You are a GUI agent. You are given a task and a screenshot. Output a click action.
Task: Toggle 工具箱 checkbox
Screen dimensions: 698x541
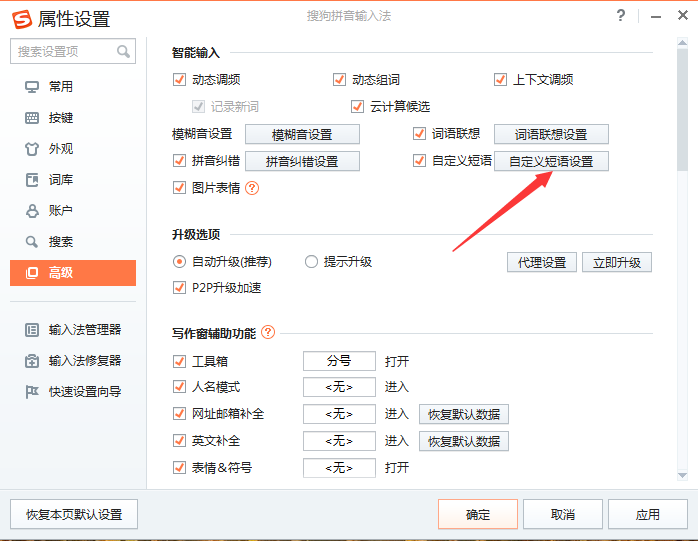[179, 361]
